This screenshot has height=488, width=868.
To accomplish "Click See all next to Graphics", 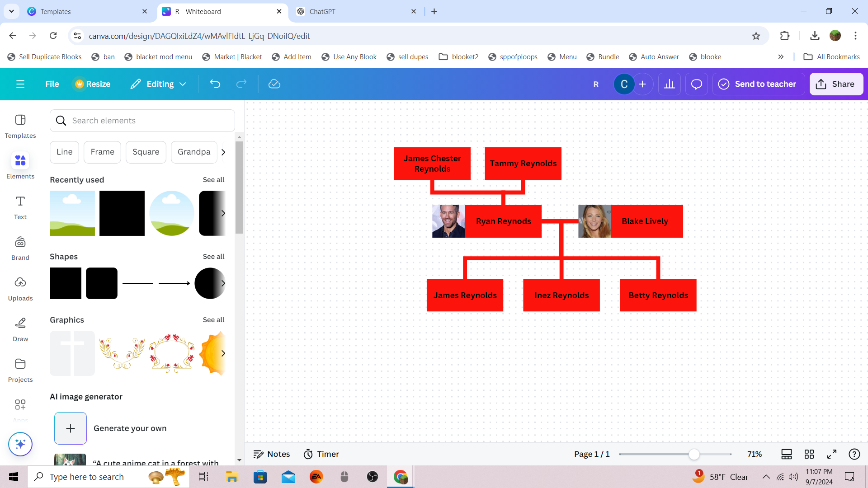I will click(213, 320).
